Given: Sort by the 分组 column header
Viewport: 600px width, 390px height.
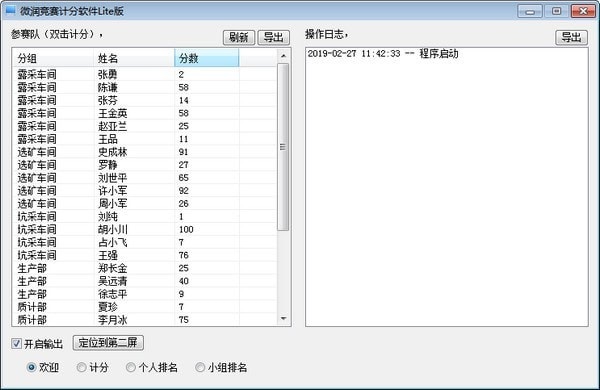Looking at the screenshot, I should 53,58.
